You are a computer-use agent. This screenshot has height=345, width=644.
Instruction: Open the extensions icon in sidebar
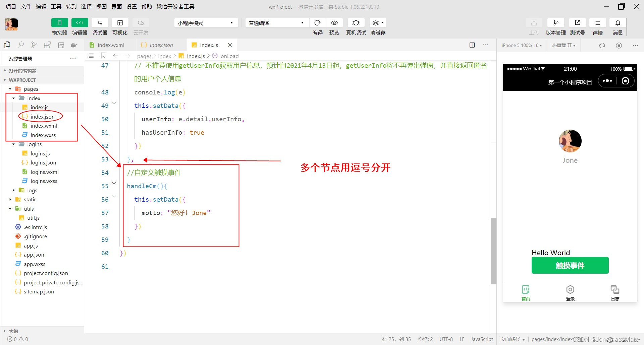(47, 45)
